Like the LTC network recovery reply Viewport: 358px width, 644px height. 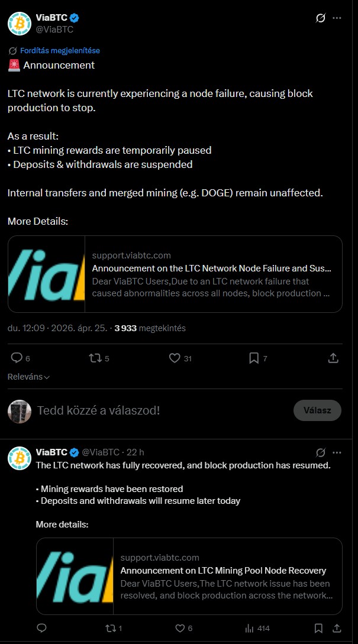point(180,628)
